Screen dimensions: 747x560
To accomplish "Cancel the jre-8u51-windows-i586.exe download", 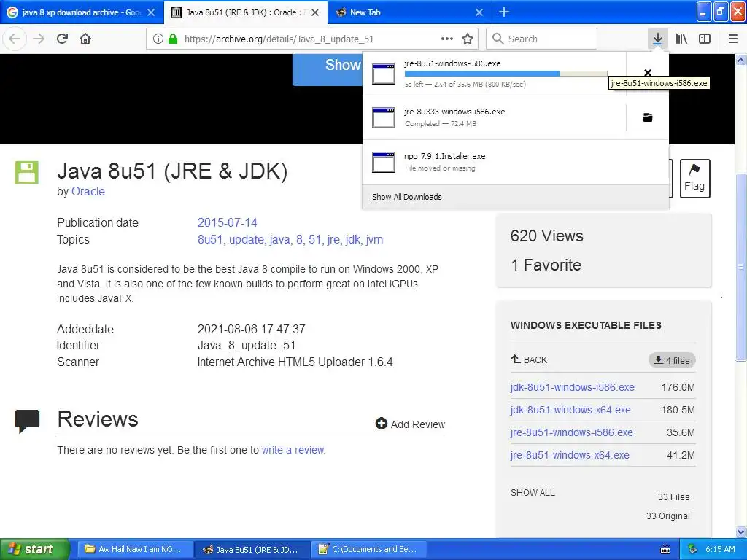I will (x=648, y=73).
